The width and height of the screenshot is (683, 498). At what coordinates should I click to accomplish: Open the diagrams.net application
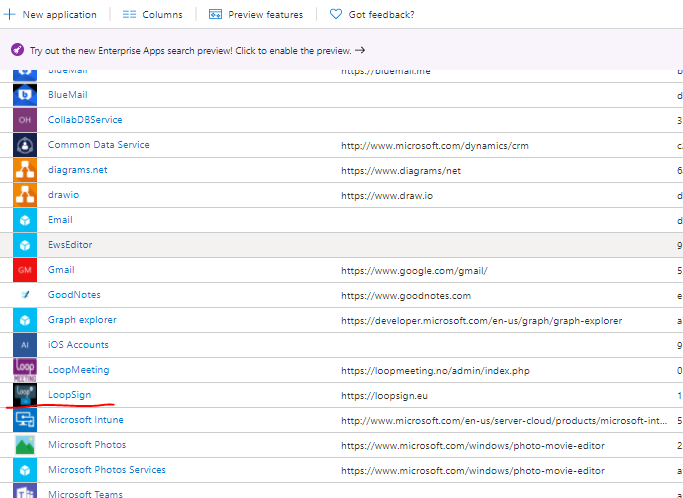point(78,169)
